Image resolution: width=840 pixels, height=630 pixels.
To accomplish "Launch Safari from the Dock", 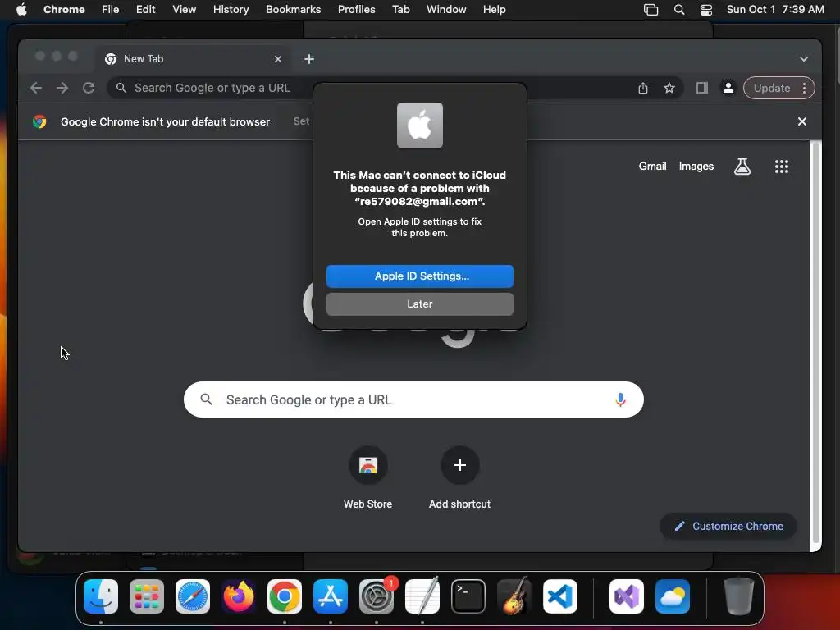I will tap(193, 596).
